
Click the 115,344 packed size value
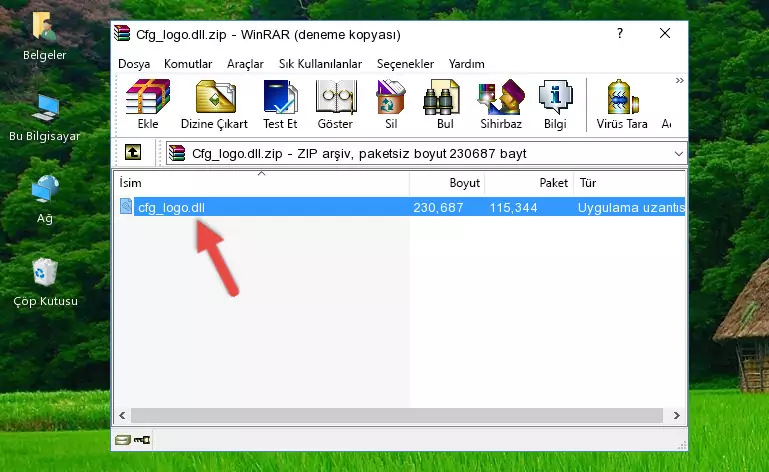click(x=513, y=208)
